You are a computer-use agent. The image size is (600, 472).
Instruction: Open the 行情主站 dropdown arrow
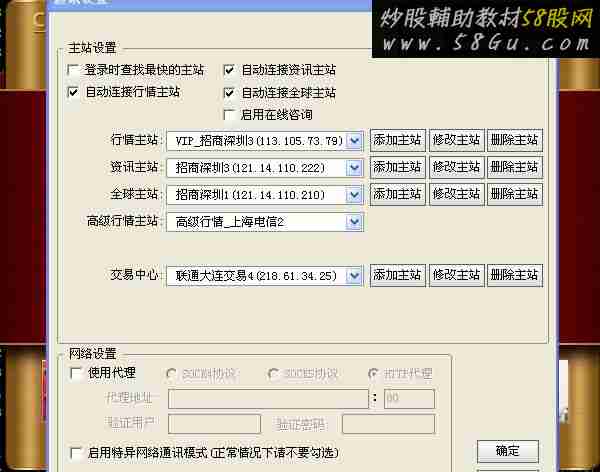click(354, 141)
